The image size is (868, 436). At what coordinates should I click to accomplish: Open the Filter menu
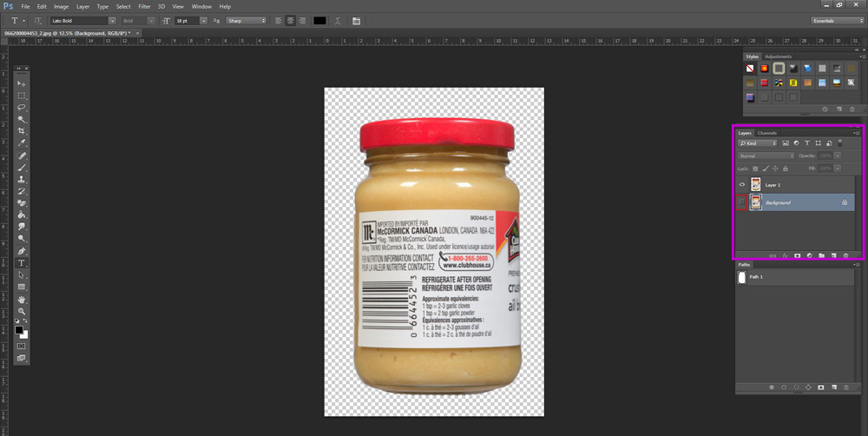coord(143,6)
